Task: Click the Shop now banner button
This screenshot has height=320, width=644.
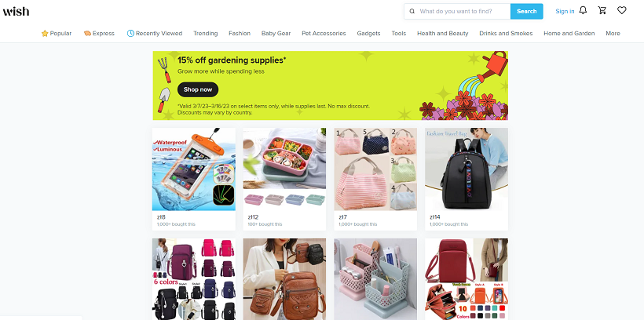Action: [x=198, y=89]
